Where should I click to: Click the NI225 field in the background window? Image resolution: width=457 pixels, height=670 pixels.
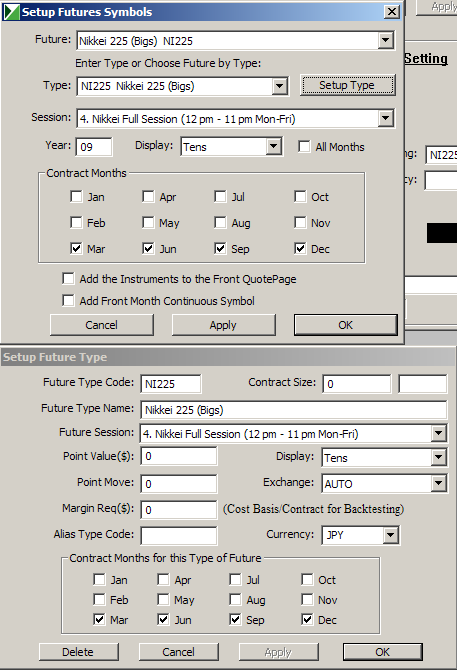point(441,155)
